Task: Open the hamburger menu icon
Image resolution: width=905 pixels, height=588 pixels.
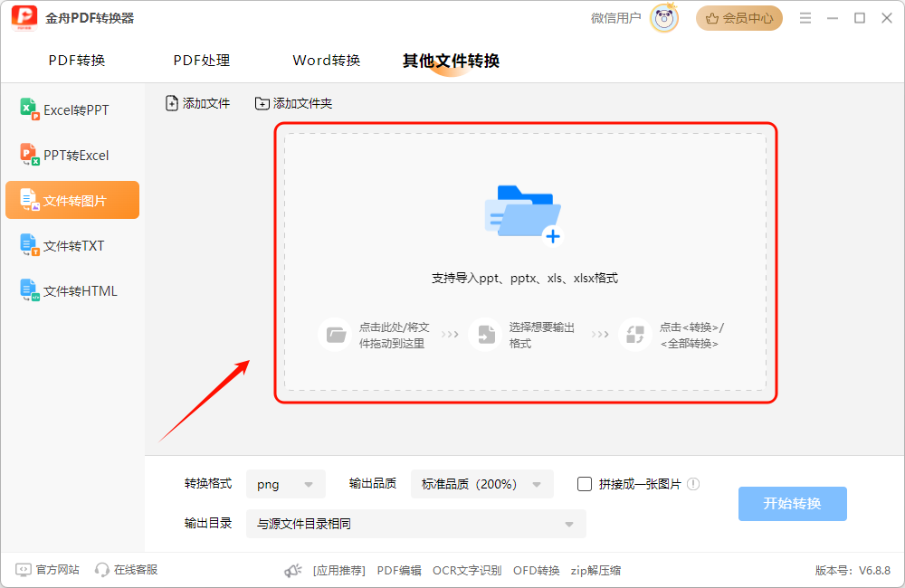Action: coord(805,18)
